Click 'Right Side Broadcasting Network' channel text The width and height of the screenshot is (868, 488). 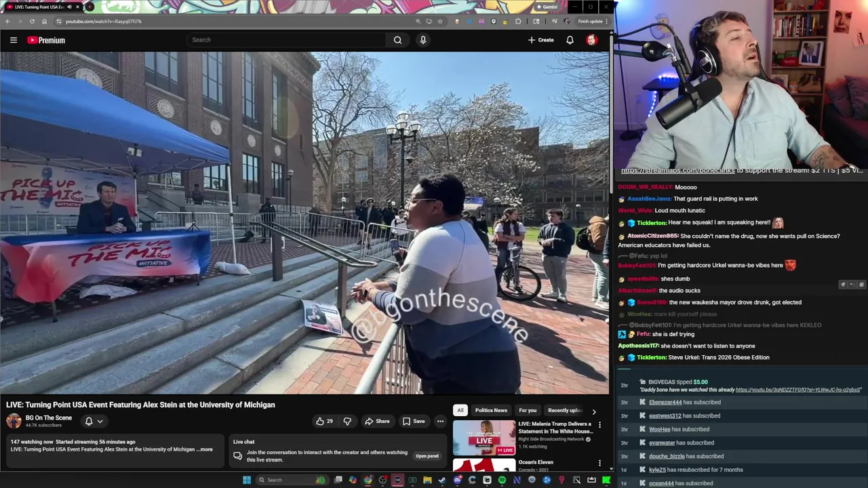click(551, 439)
